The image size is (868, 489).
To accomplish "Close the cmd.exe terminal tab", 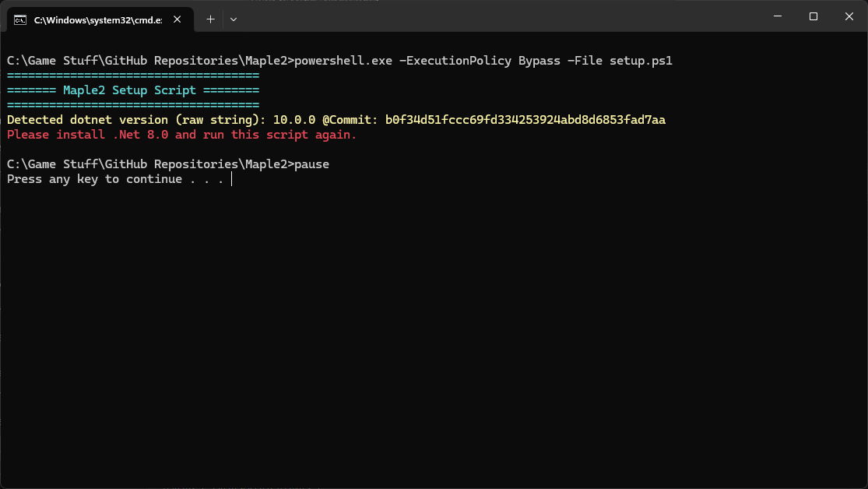I will 179,19.
